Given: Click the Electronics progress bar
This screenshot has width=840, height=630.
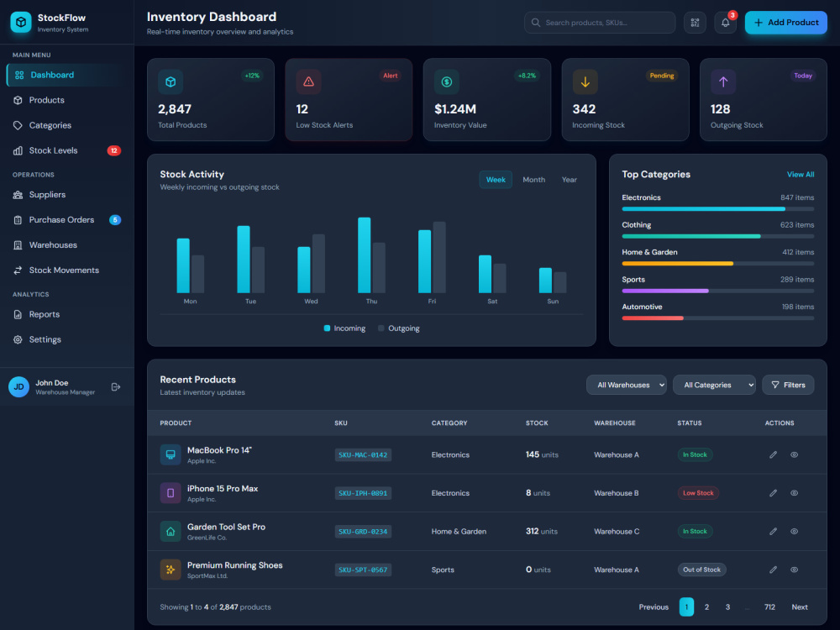Looking at the screenshot, I should (718, 209).
